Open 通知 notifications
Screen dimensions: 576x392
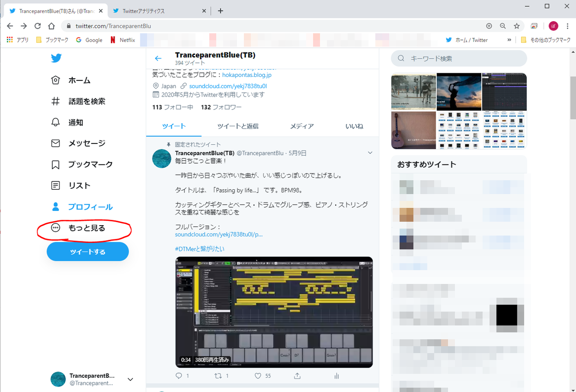[x=67, y=122]
